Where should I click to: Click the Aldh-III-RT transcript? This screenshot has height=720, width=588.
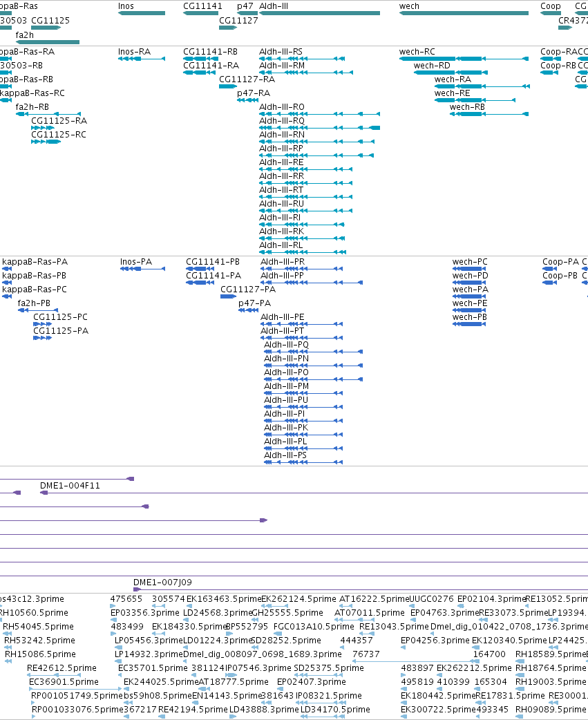coord(305,196)
